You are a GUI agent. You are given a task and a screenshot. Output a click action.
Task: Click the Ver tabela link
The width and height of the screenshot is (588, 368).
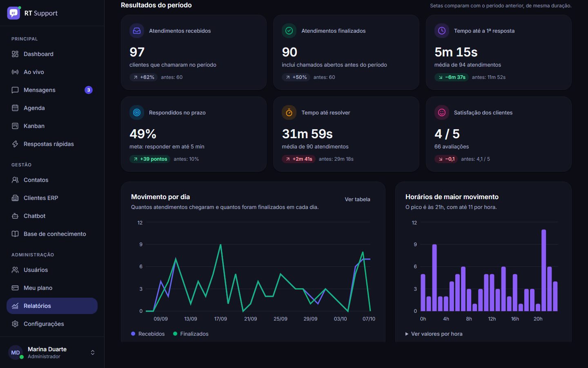(357, 199)
